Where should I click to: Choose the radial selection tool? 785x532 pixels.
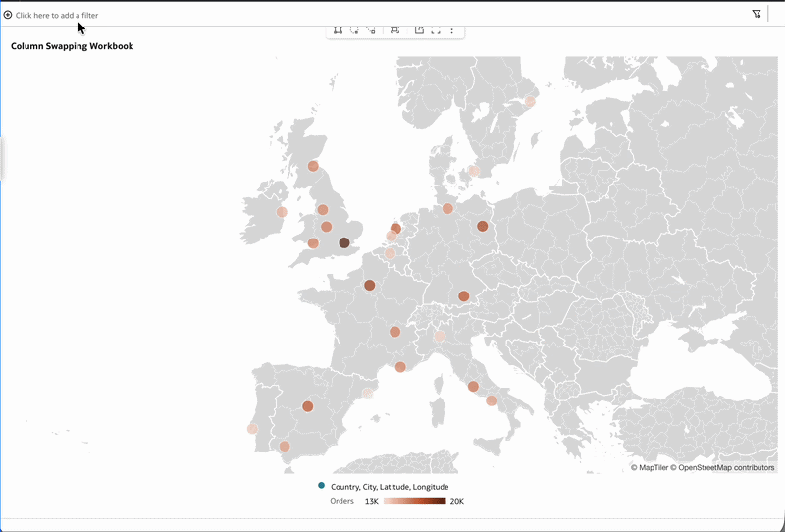(x=354, y=30)
